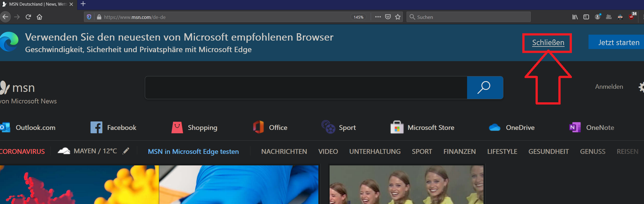Reload the MSN page
This screenshot has height=204, width=644.
[x=28, y=17]
